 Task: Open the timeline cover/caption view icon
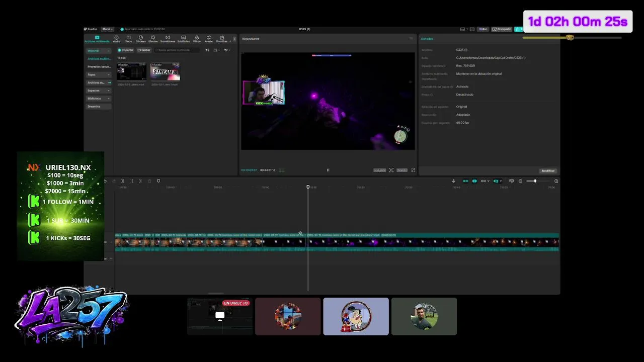(x=512, y=181)
